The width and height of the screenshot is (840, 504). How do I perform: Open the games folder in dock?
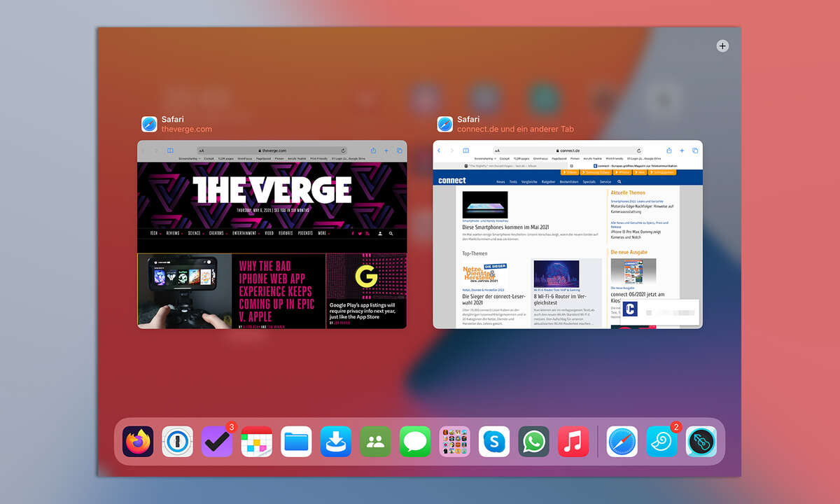point(454,442)
